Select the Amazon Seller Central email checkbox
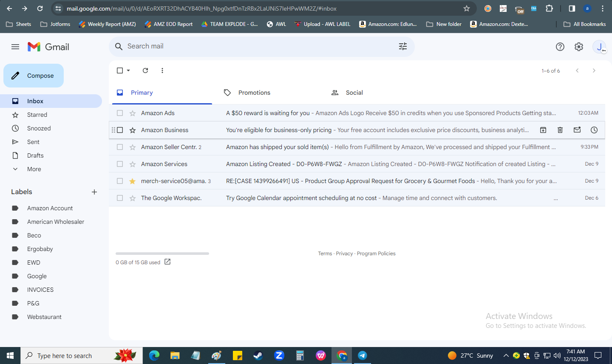This screenshot has width=612, height=364. coord(120,147)
